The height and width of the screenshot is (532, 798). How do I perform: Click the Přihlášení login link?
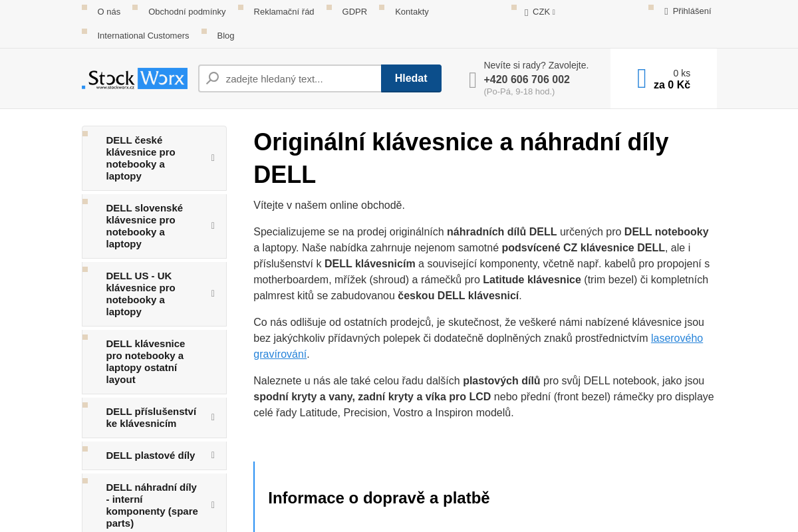pyautogui.click(x=692, y=11)
